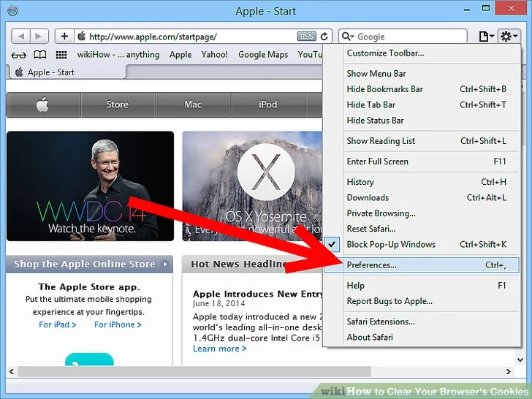The width and height of the screenshot is (532, 399).
Task: Open the Apple bookmark in bookmarks bar
Action: (x=180, y=55)
